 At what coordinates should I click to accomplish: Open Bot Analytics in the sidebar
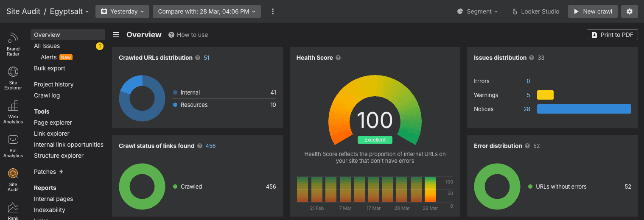pyautogui.click(x=13, y=146)
